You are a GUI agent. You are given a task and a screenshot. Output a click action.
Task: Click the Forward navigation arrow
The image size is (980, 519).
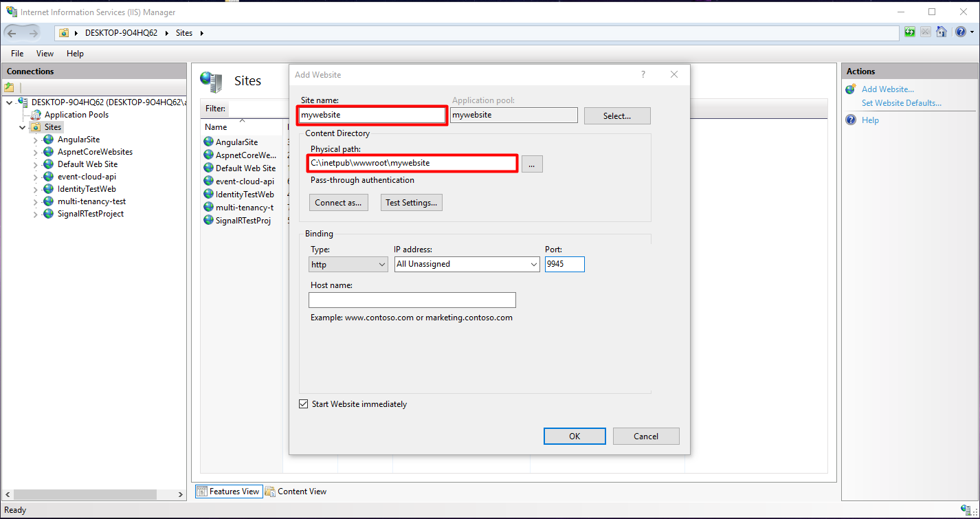click(34, 33)
